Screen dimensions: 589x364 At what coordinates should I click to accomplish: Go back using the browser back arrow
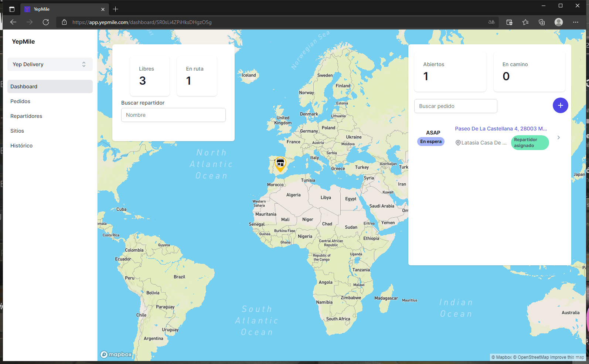click(13, 22)
